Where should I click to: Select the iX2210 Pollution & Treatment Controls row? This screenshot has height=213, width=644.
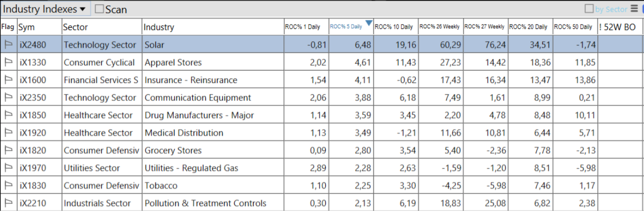point(321,203)
